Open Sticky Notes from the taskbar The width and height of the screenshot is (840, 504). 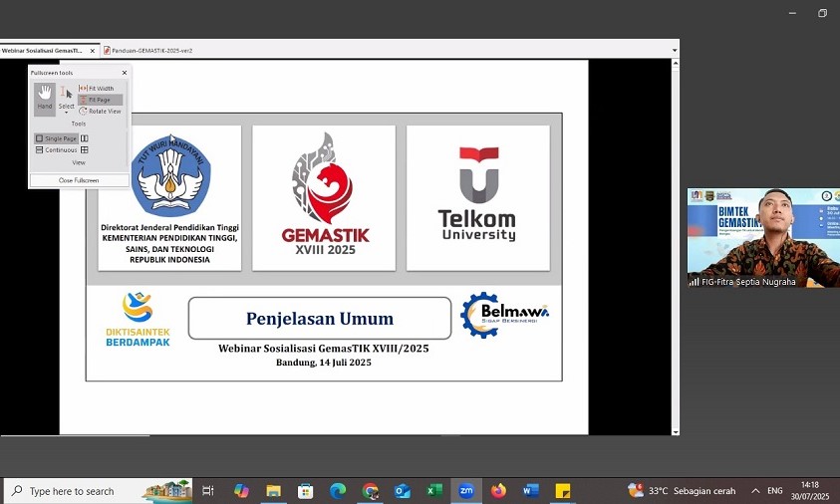[x=563, y=491]
